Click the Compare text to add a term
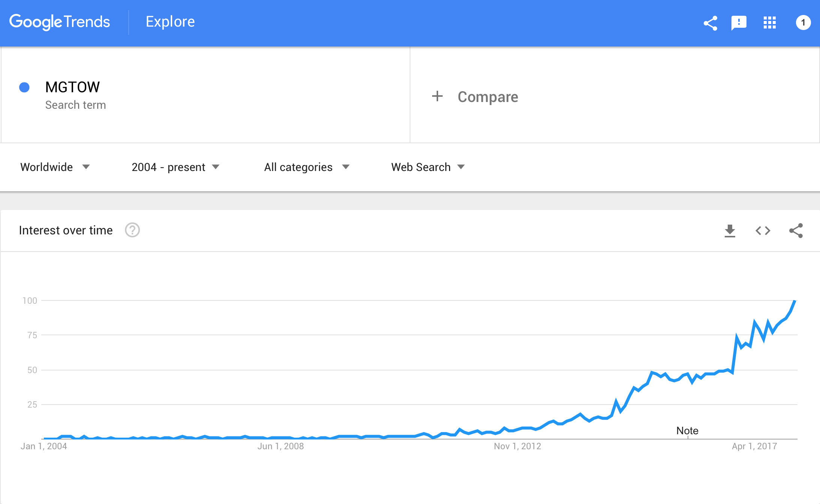Screen dimensions: 820x504 pyautogui.click(x=488, y=97)
